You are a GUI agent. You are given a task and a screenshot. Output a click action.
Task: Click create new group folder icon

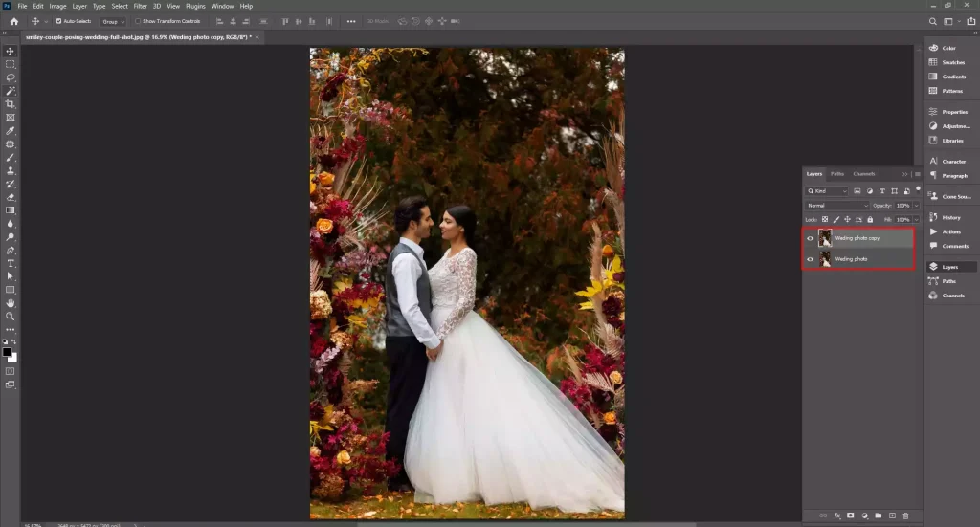click(879, 516)
